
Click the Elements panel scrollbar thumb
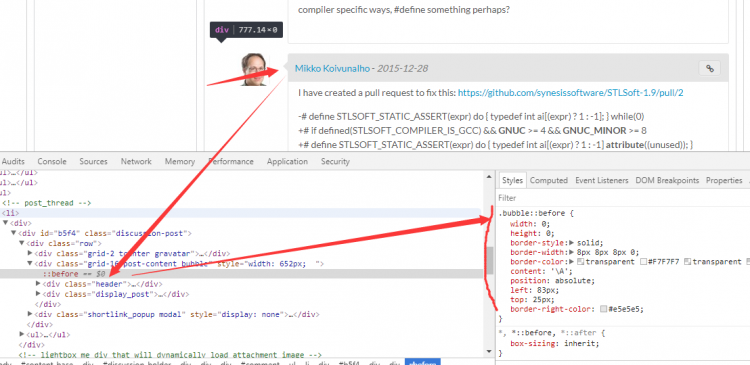[x=489, y=260]
